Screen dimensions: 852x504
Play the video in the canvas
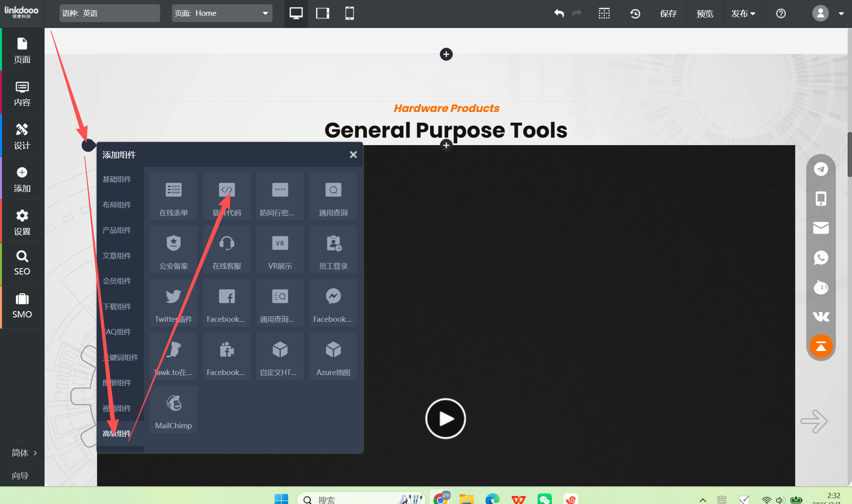click(x=445, y=418)
